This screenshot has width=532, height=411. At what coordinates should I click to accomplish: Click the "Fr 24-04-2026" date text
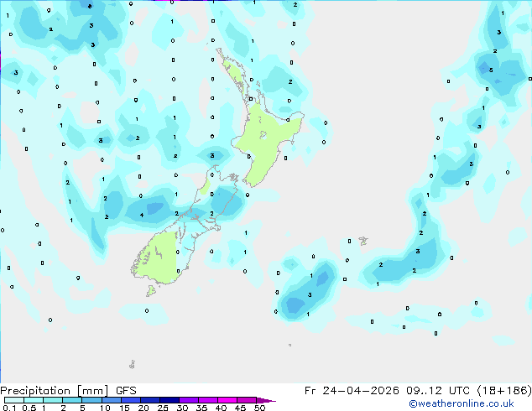tap(352, 391)
